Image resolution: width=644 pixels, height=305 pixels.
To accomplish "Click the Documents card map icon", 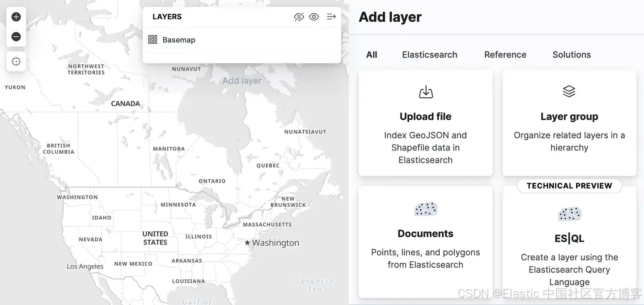I will 426,209.
